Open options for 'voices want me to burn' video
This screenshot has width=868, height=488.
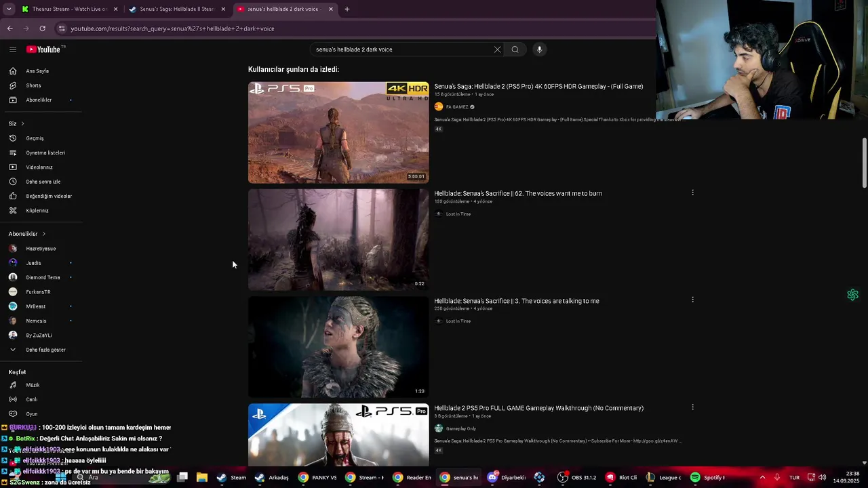click(692, 192)
